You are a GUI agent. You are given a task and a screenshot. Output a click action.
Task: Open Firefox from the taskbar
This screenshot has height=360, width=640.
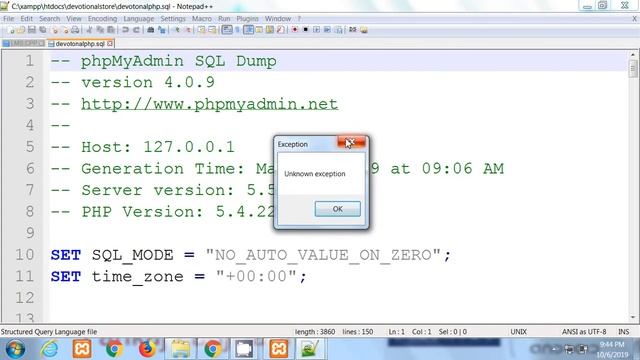tap(147, 349)
